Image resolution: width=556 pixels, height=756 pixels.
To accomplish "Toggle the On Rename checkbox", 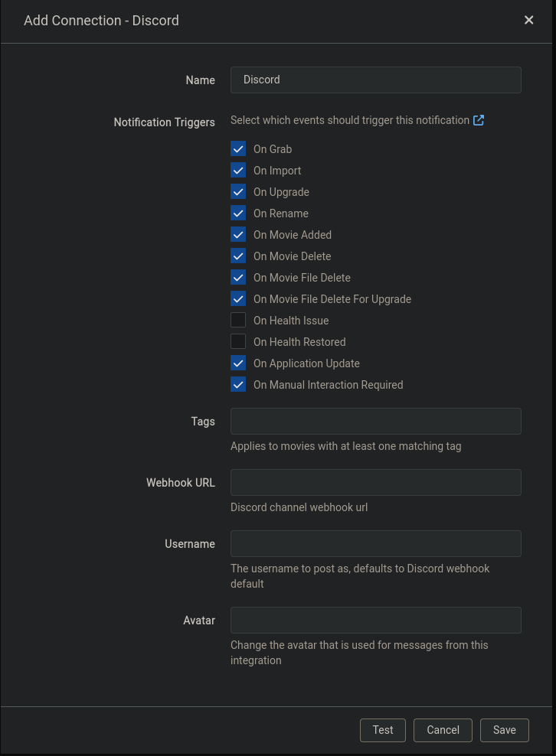I will [x=238, y=213].
